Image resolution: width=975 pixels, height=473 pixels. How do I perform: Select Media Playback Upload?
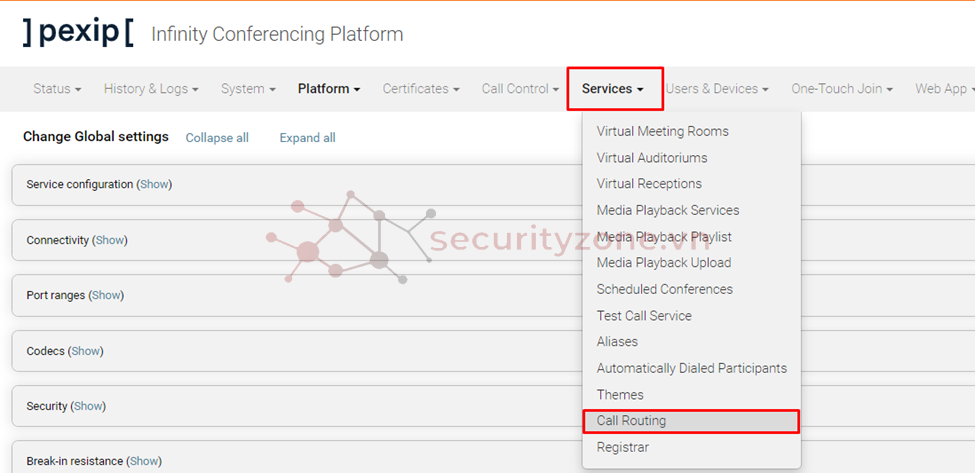(x=664, y=263)
